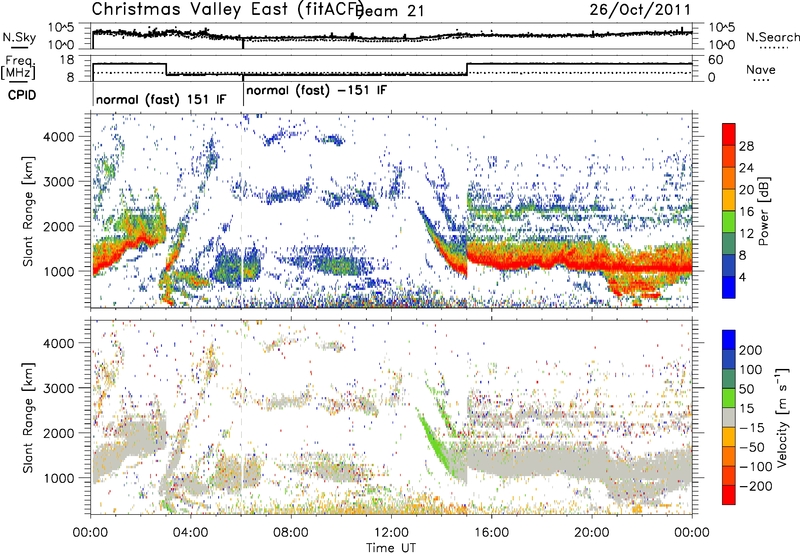Click the '28' tick on Power color bar
This screenshot has width=800, height=554.
tap(746, 147)
